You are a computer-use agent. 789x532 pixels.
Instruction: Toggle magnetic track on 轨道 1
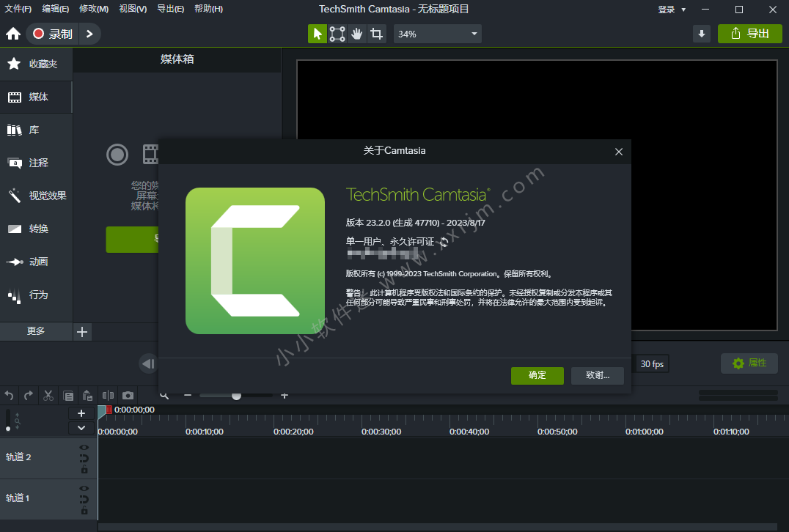tap(84, 499)
